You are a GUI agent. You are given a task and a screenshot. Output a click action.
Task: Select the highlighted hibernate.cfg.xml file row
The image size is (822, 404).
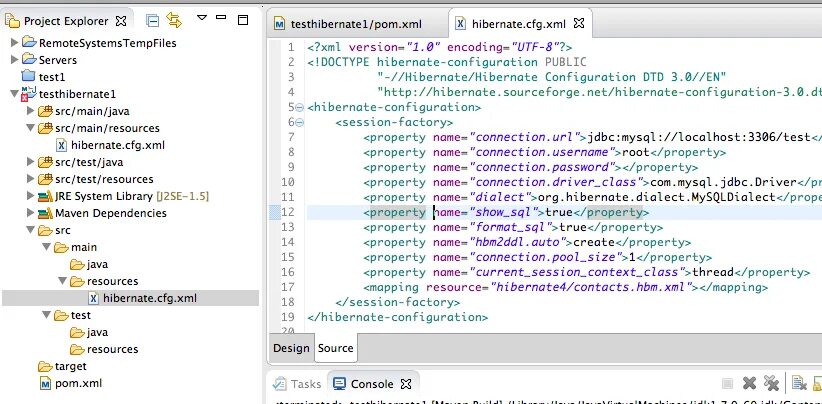coord(131,298)
